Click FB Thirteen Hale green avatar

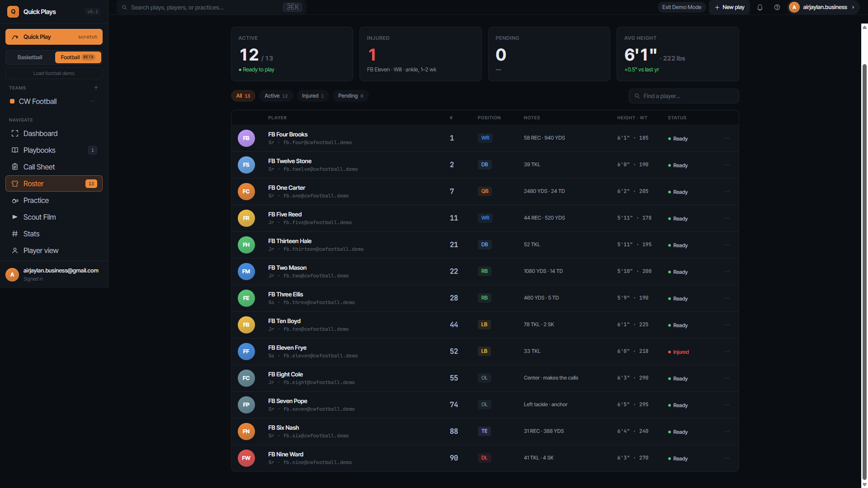click(x=246, y=245)
